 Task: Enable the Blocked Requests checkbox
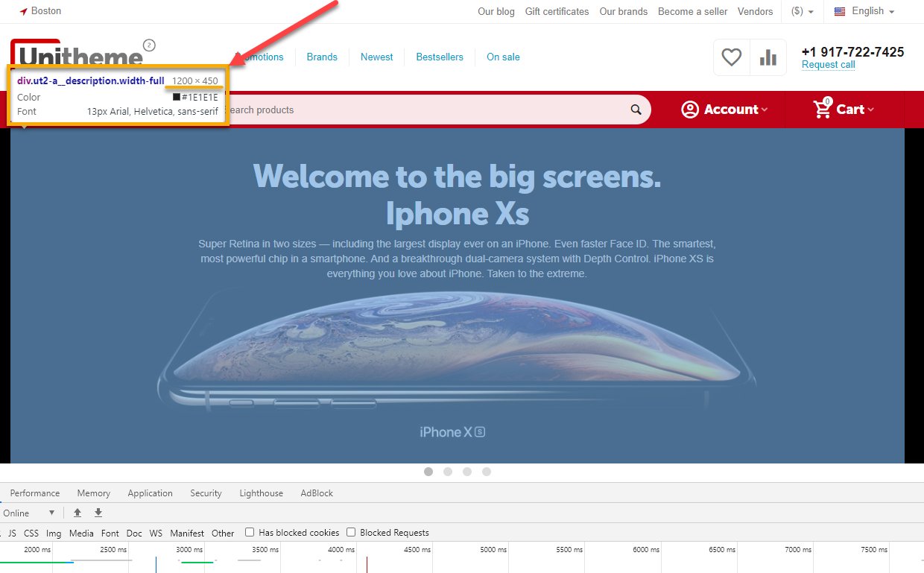click(351, 532)
